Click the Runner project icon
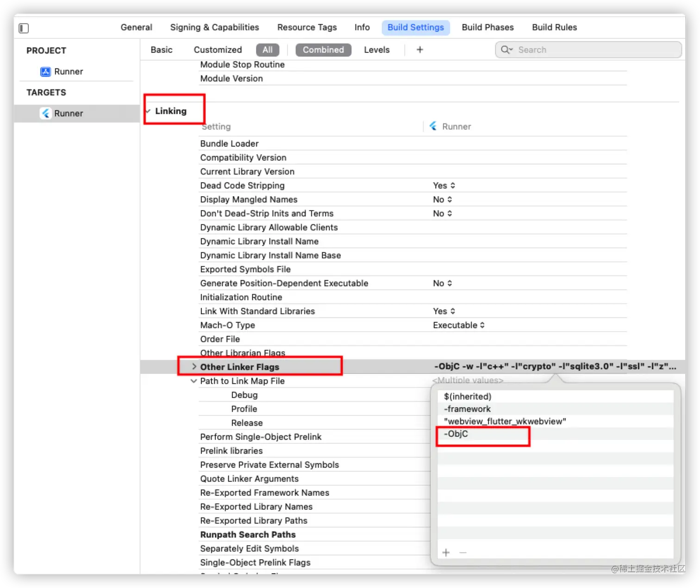This screenshot has width=700, height=588. point(45,72)
